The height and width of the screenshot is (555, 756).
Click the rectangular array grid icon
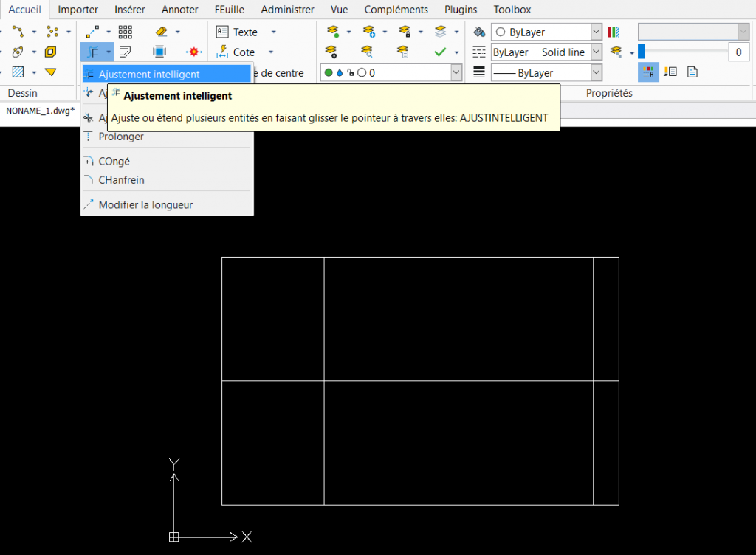tap(126, 32)
